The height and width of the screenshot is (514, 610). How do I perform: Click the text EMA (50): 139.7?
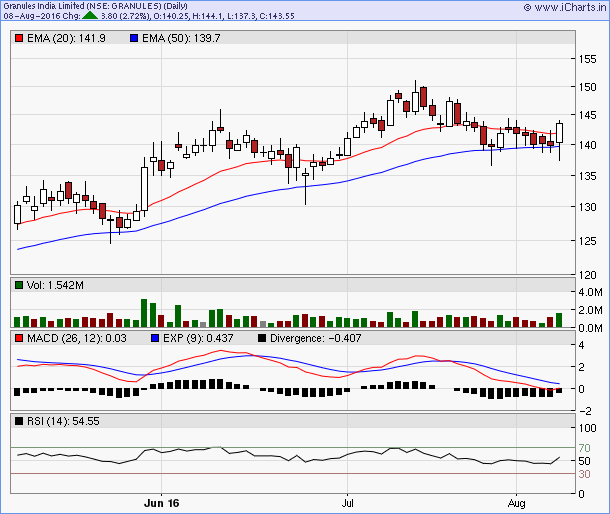pyautogui.click(x=181, y=38)
